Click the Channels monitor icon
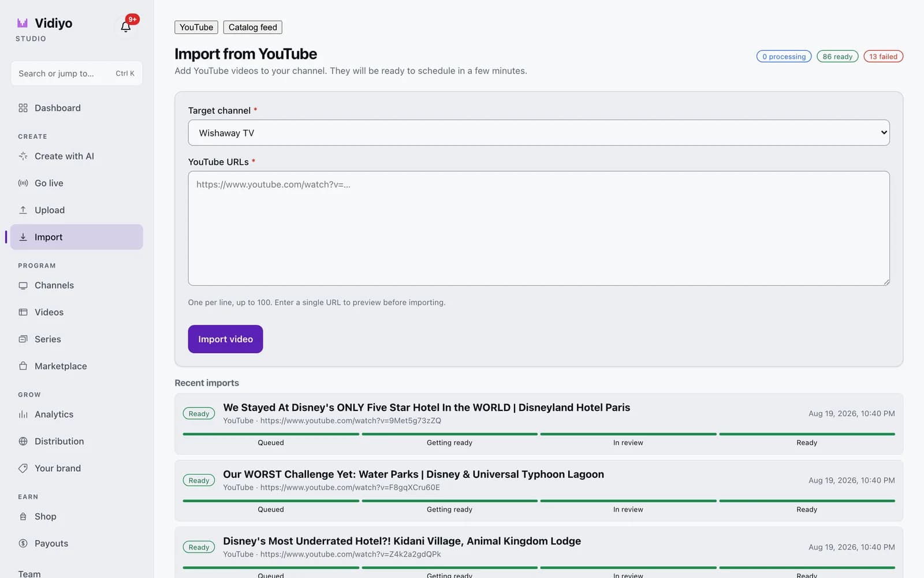Viewport: 924px width, 578px height. (x=23, y=286)
